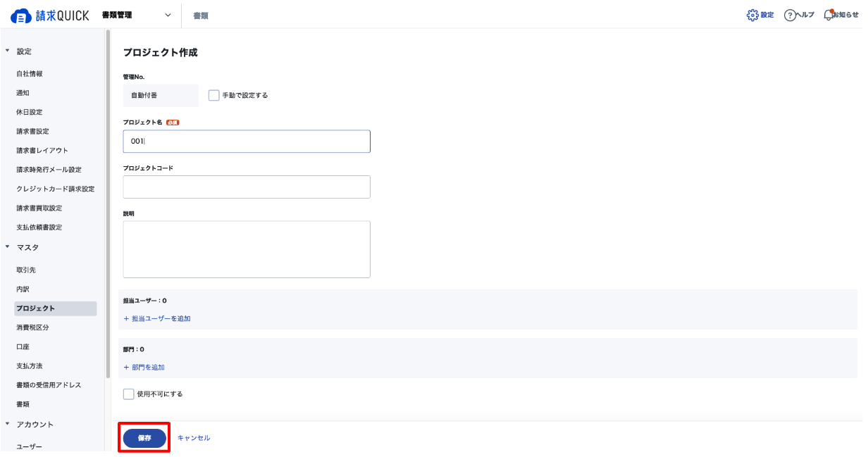
Task: Open the 書類管理 dropdown chevron
Action: pyautogui.click(x=168, y=15)
